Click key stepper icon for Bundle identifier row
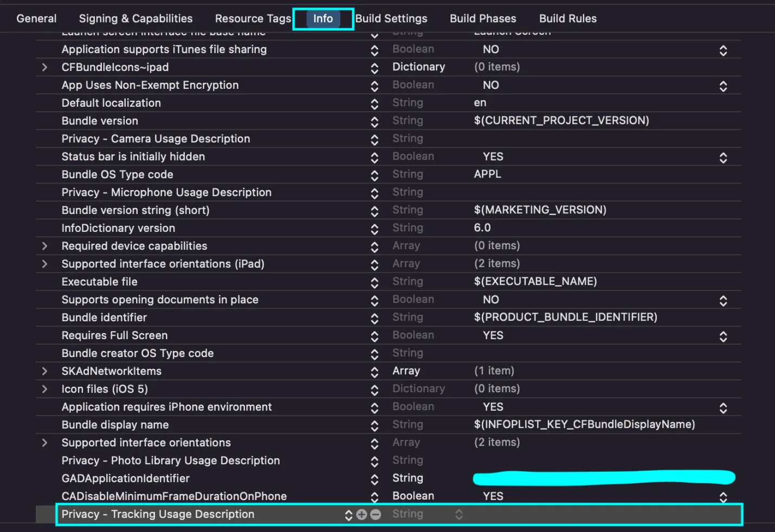The image size is (775, 532). 374,319
